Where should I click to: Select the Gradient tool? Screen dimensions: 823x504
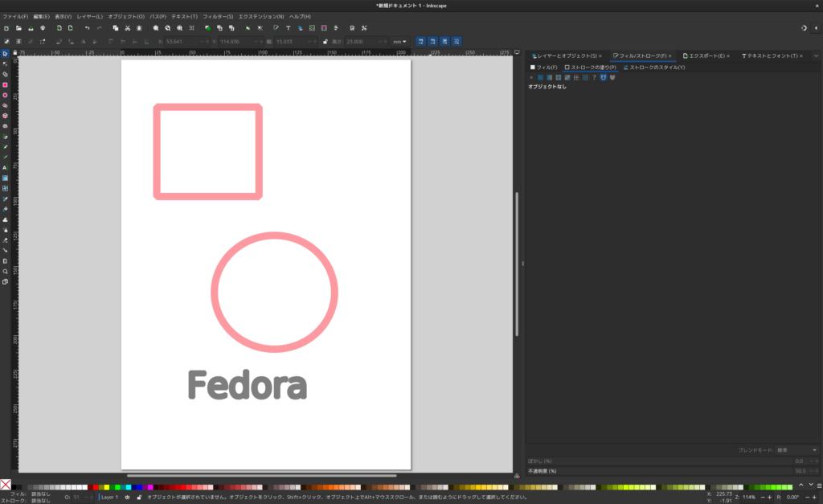(6, 178)
